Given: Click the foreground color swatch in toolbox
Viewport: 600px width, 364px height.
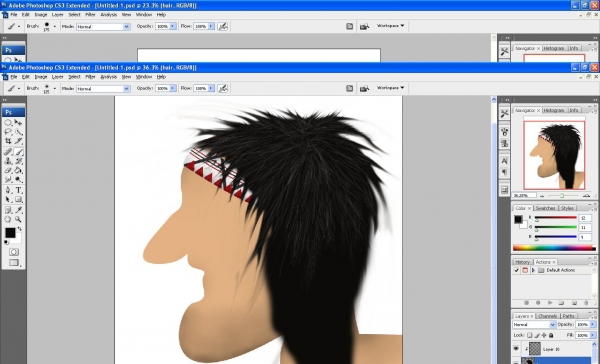Looking at the screenshot, I should pos(10,233).
